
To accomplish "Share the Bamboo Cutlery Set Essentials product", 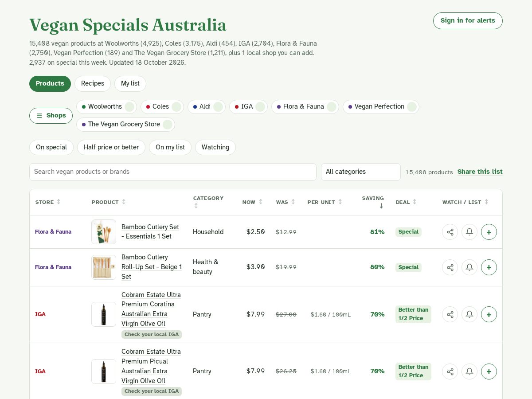I will (x=450, y=232).
